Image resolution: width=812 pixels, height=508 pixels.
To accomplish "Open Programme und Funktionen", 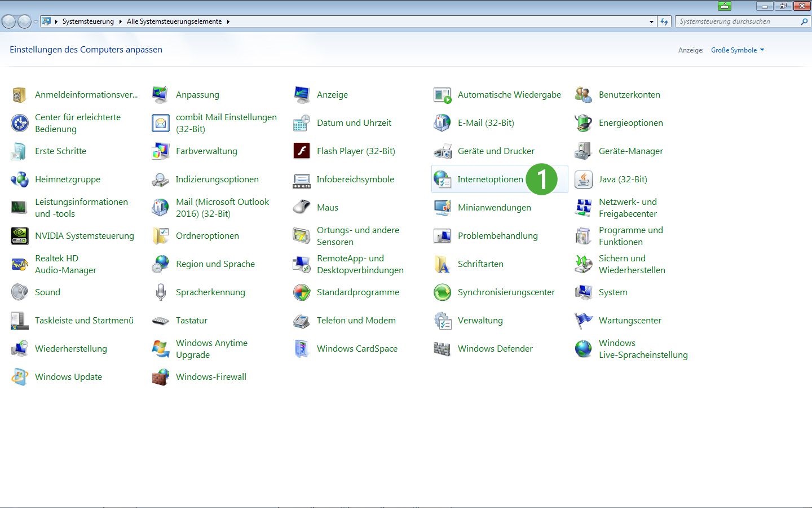I will pos(630,236).
